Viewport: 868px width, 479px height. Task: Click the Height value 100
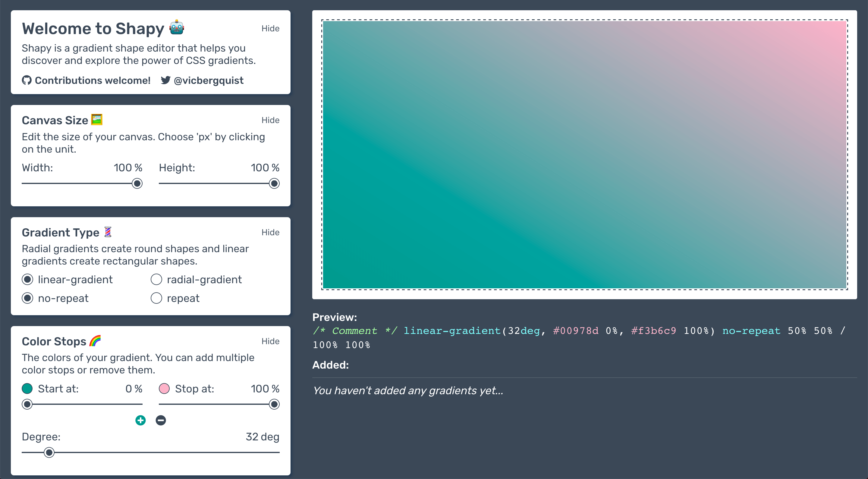pos(260,168)
